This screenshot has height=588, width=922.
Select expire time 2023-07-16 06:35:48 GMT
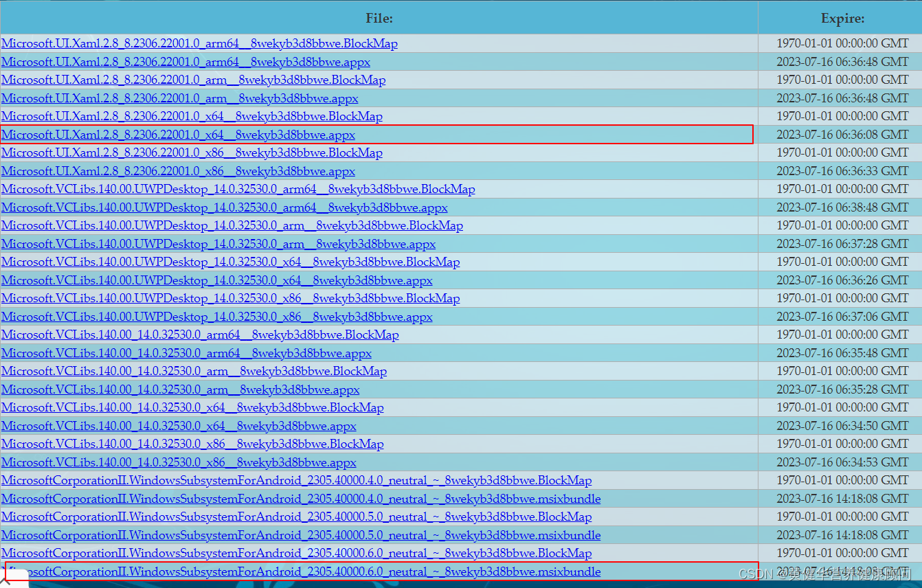pyautogui.click(x=842, y=353)
